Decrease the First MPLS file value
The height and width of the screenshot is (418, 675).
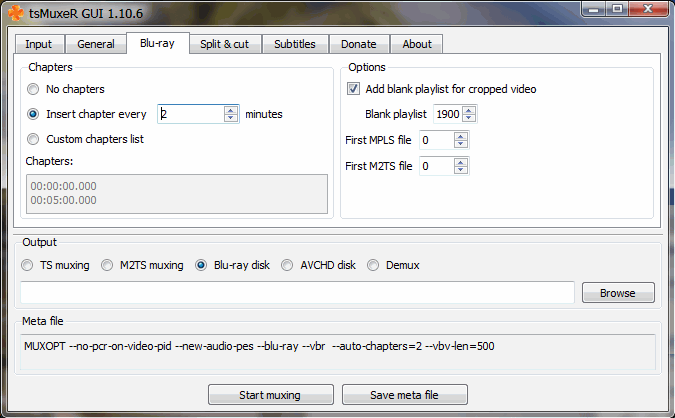pyautogui.click(x=461, y=144)
